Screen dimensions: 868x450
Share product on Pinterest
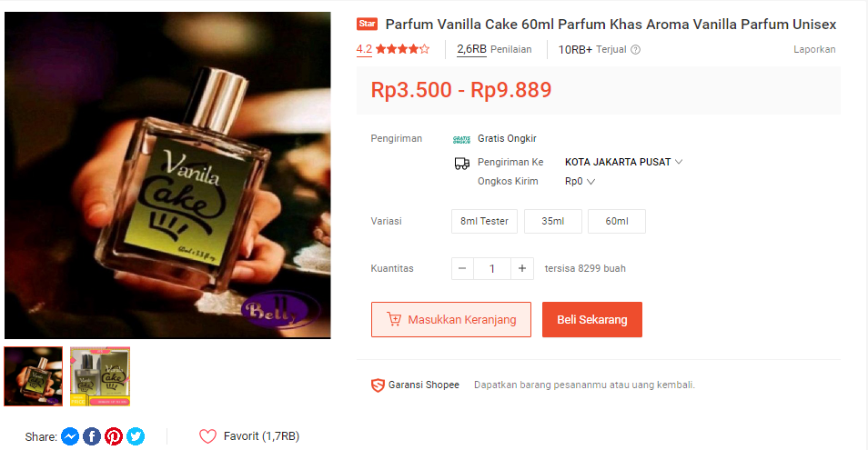pos(114,436)
